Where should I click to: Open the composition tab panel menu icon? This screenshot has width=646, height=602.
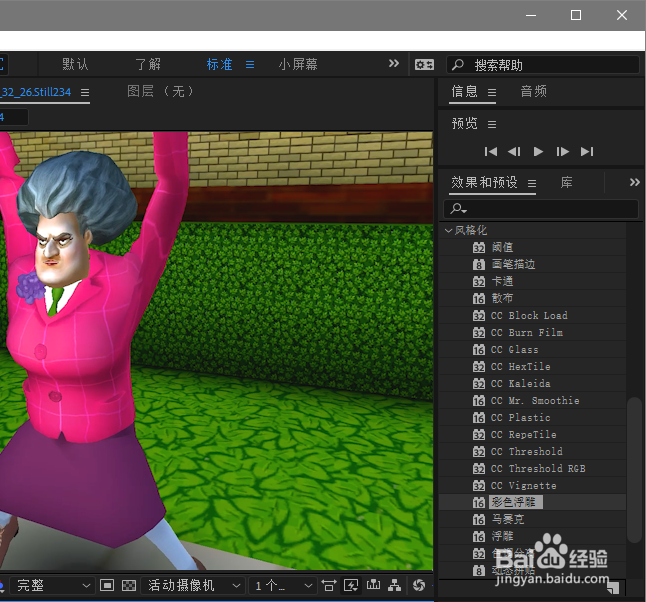click(x=85, y=92)
